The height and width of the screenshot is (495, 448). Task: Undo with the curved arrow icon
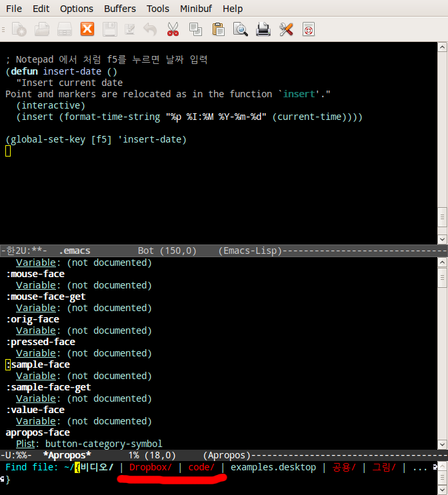[151, 29]
